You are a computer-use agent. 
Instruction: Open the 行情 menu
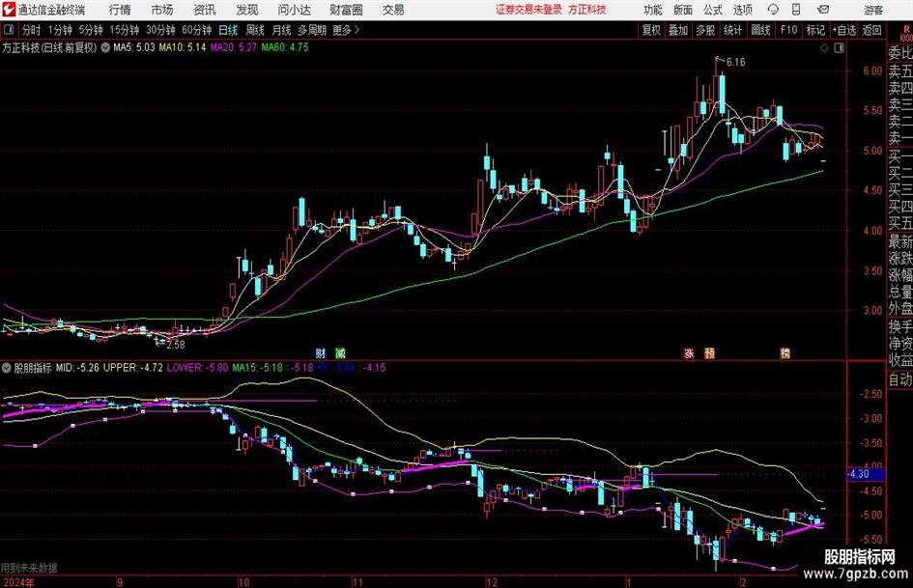click(x=120, y=10)
